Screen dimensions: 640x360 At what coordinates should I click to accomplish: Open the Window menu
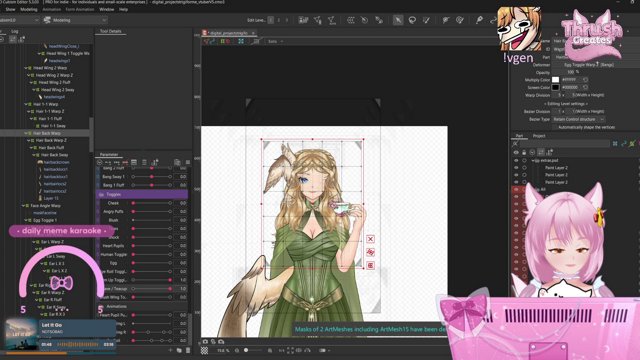(x=107, y=9)
